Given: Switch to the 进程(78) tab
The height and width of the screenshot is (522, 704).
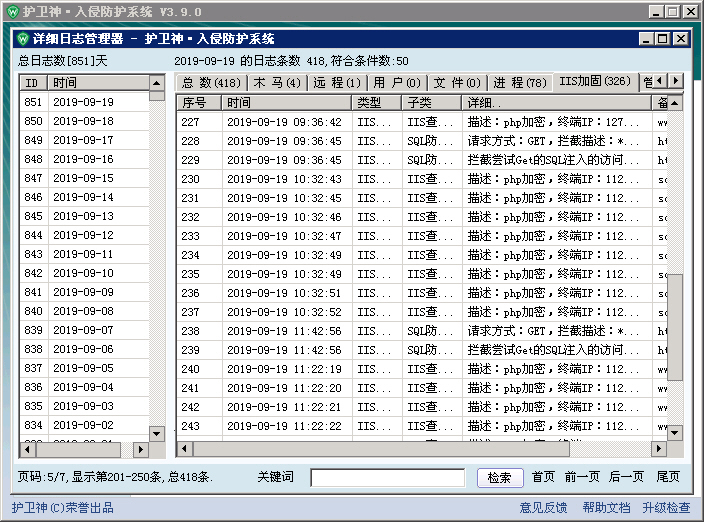Looking at the screenshot, I should coord(520,83).
